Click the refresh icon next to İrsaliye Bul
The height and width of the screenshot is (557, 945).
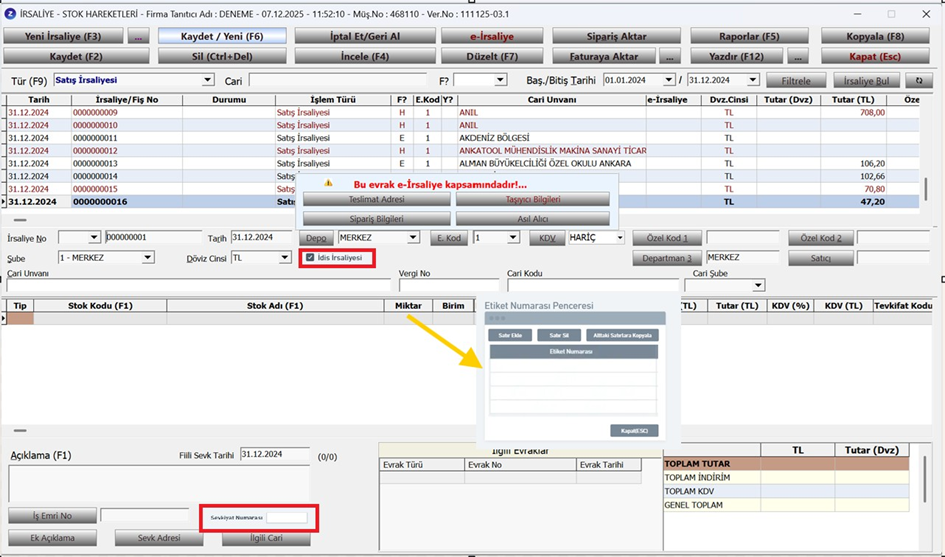(918, 81)
